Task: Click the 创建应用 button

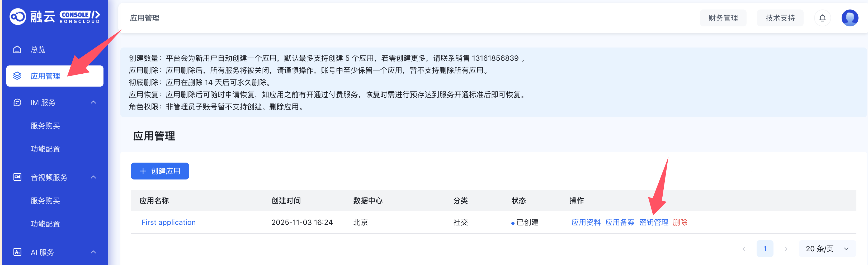Action: coord(160,171)
